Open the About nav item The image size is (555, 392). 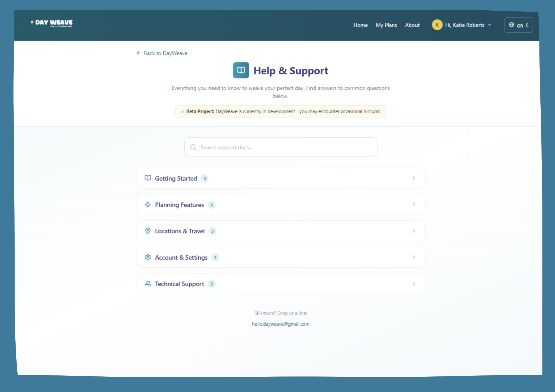pyautogui.click(x=412, y=25)
